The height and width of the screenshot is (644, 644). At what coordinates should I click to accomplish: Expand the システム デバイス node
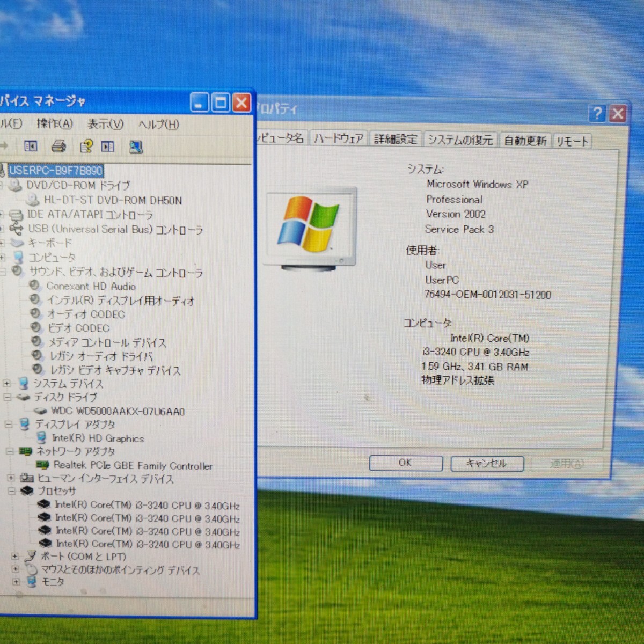pyautogui.click(x=7, y=384)
